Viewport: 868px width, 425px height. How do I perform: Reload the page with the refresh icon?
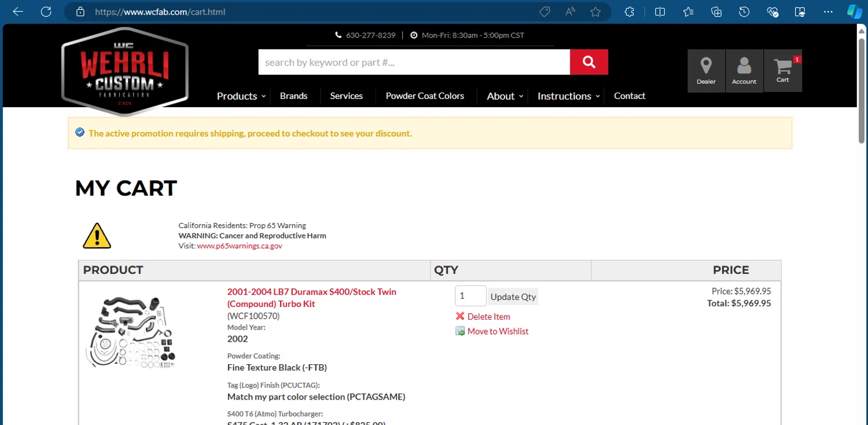click(x=46, y=12)
